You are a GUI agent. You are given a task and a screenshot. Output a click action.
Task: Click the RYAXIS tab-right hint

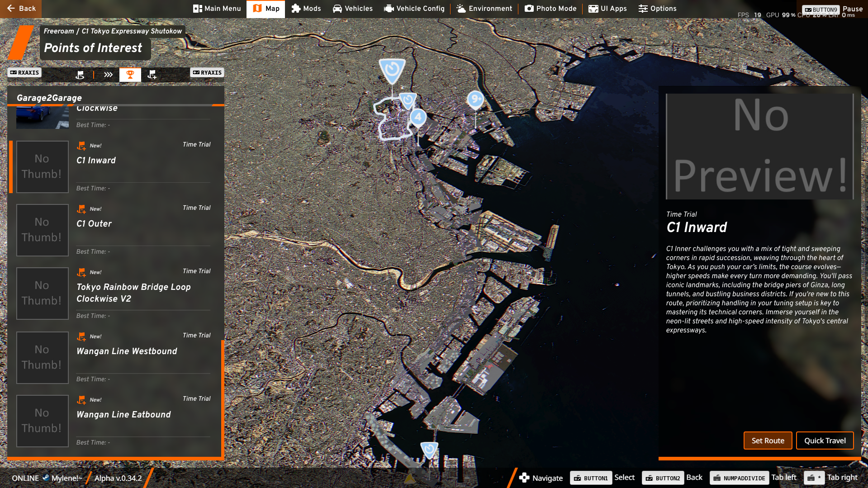pos(207,72)
